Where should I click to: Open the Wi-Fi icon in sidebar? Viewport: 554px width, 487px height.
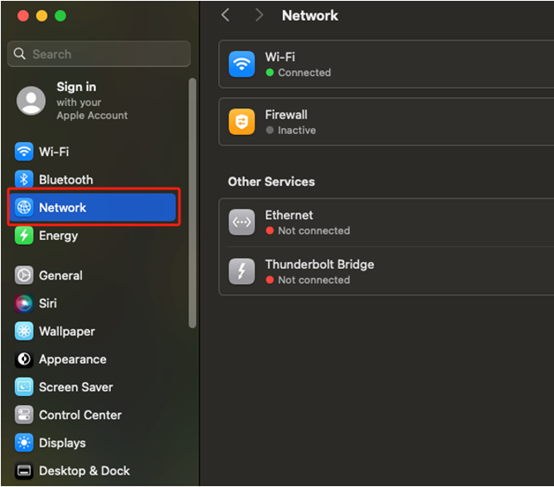tap(24, 152)
